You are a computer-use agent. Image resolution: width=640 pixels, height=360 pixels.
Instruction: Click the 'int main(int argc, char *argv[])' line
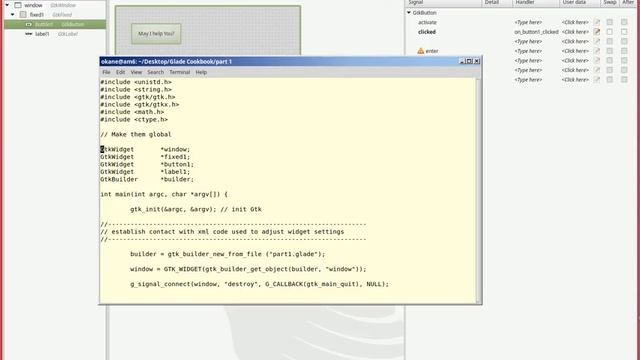point(164,194)
